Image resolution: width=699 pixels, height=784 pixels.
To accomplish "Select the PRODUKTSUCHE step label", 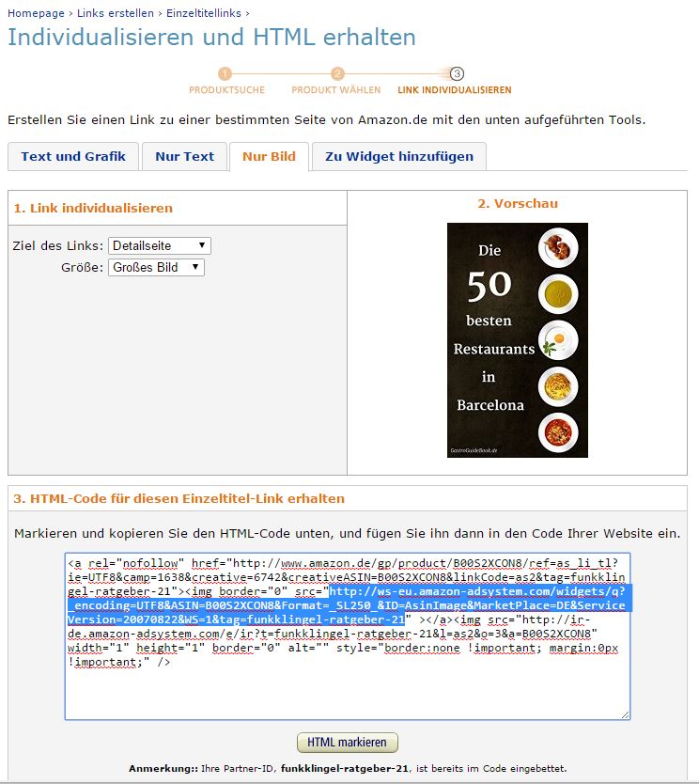I will (x=226, y=90).
